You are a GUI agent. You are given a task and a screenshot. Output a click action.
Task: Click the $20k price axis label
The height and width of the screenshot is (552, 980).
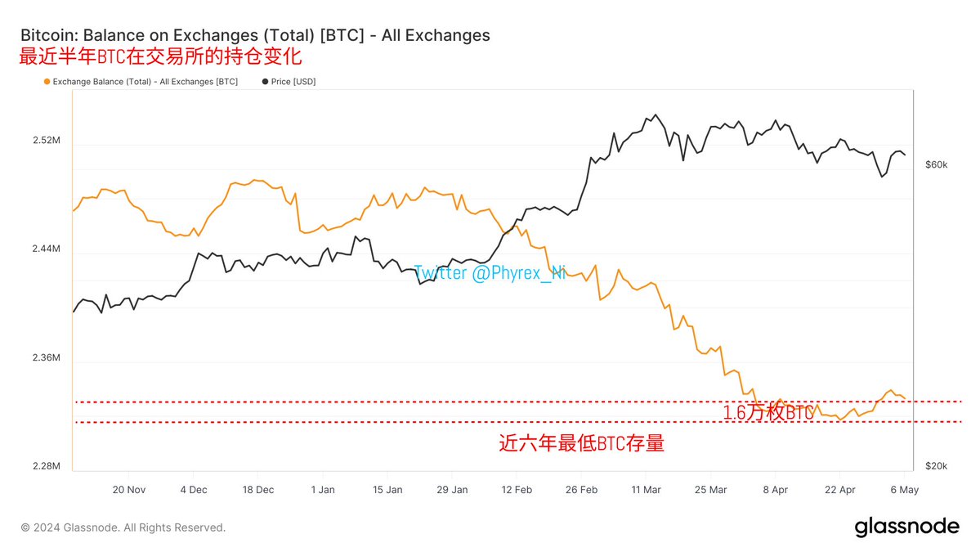point(936,466)
